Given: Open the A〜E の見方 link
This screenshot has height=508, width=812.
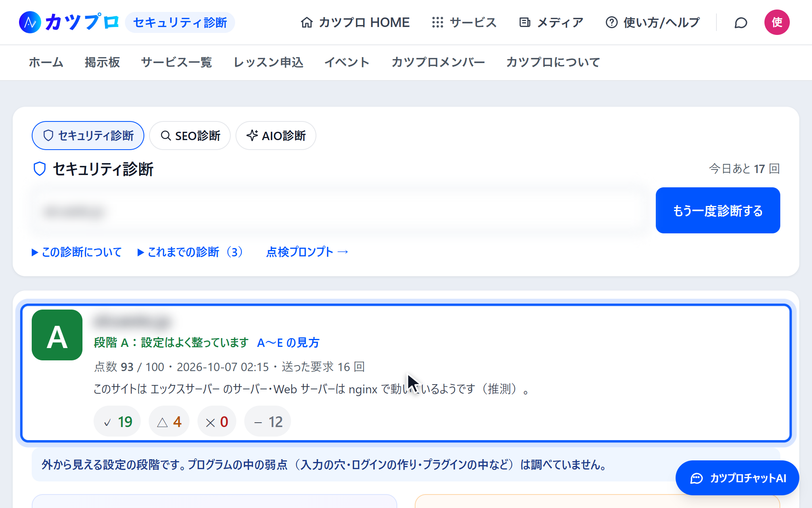Looking at the screenshot, I should coord(288,343).
